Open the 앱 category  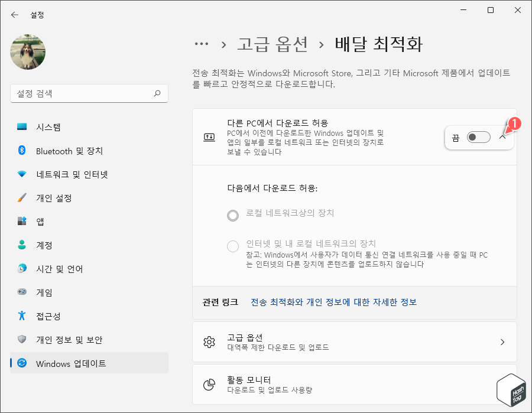pos(89,222)
